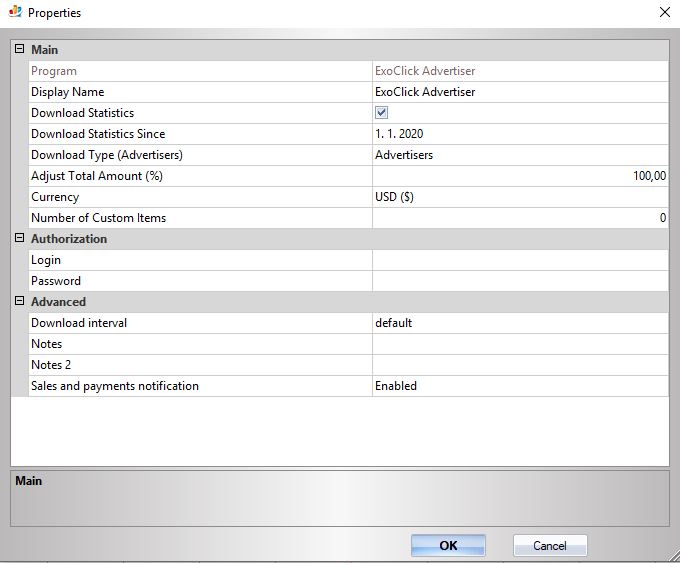680x563 pixels.
Task: Select the Download interval label
Action: (79, 323)
